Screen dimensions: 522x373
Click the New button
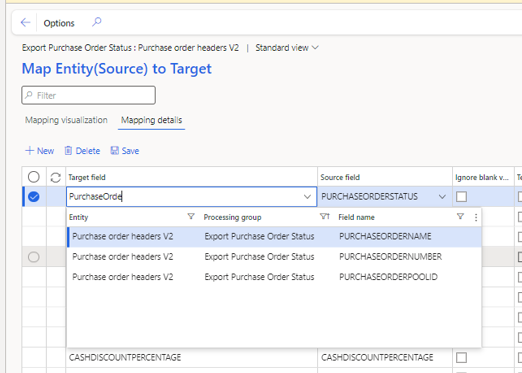tap(40, 151)
